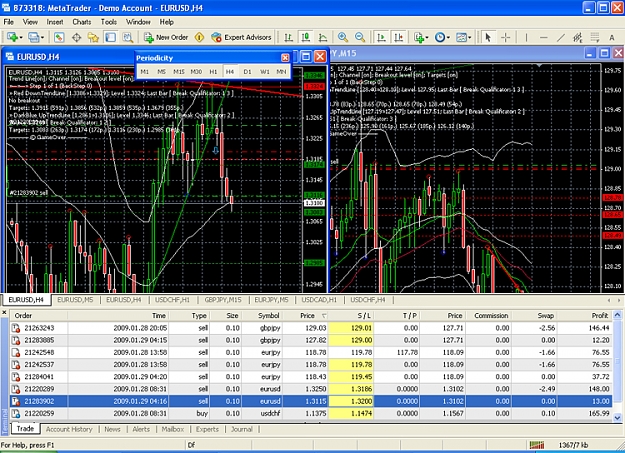Set periodicity to D1
Image resolution: width=625 pixels, height=453 pixels.
(x=247, y=72)
